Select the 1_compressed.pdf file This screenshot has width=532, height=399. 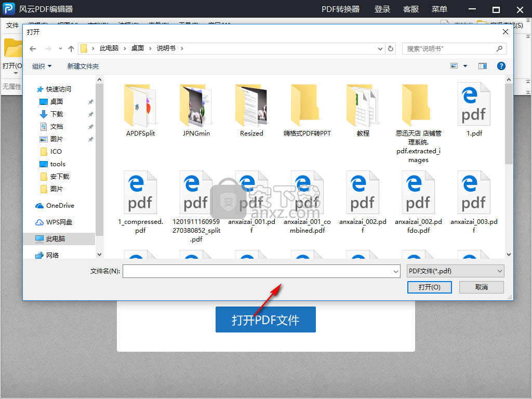(x=140, y=203)
